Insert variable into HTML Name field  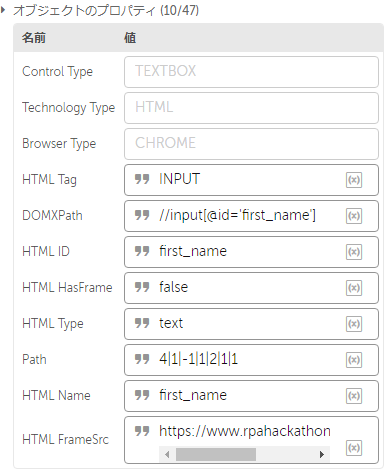[354, 396]
